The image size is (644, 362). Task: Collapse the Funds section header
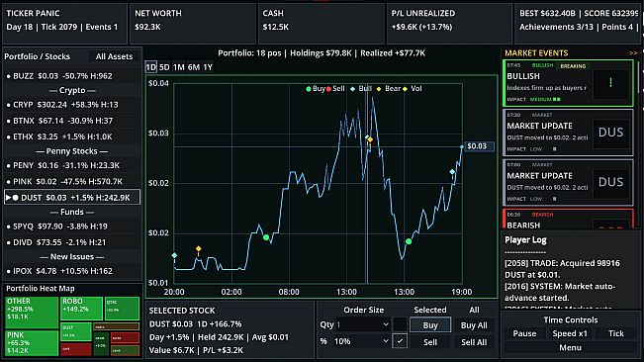tap(72, 212)
